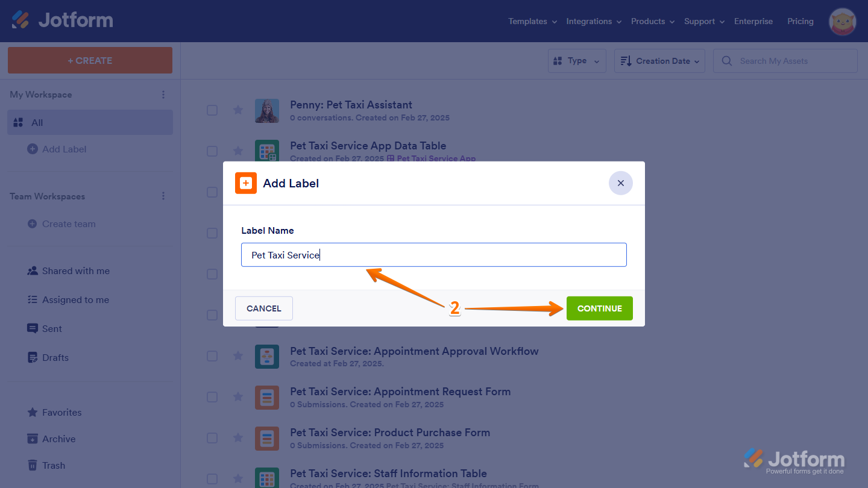Open the Pricing page from header
The height and width of the screenshot is (488, 868).
point(800,21)
